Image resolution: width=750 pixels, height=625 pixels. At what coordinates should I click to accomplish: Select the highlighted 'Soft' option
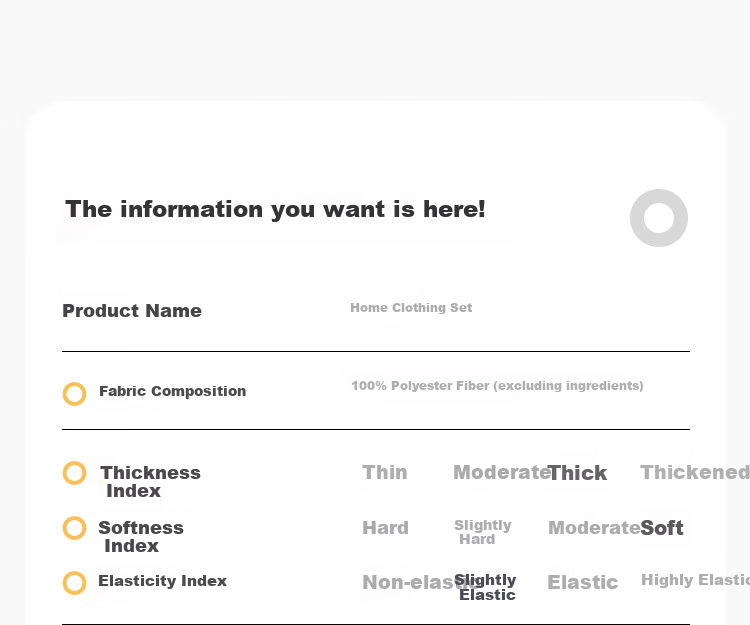(x=662, y=528)
